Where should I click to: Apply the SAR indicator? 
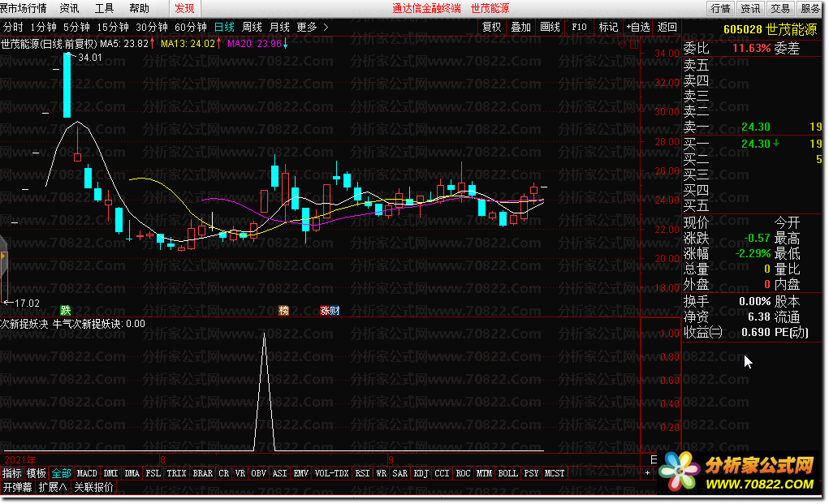pyautogui.click(x=400, y=473)
